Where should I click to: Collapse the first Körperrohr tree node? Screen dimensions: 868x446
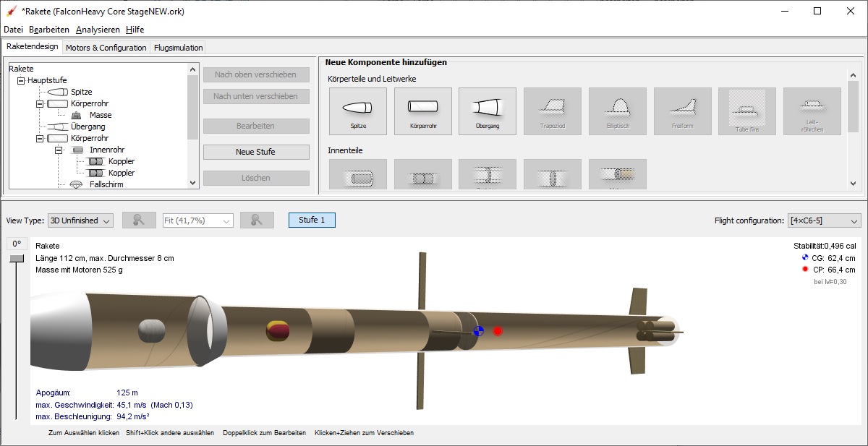tap(40, 103)
